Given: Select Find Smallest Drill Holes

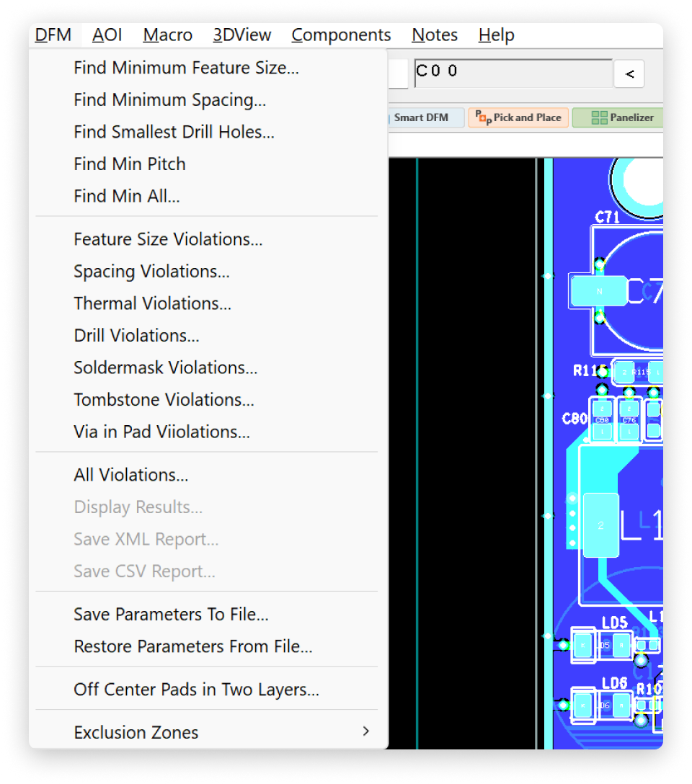Looking at the screenshot, I should tap(174, 132).
